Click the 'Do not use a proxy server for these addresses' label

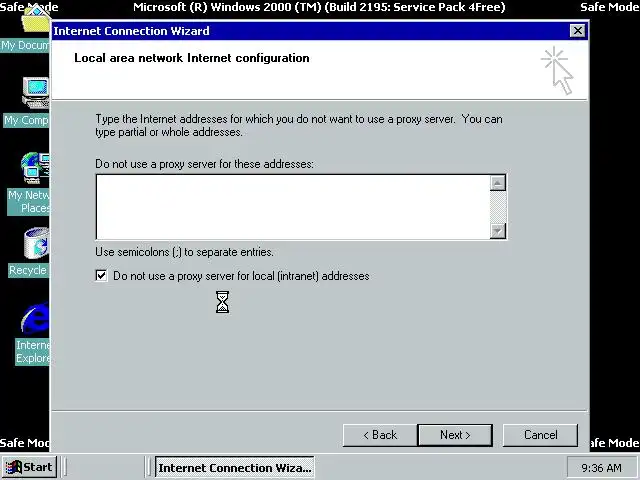204,164
